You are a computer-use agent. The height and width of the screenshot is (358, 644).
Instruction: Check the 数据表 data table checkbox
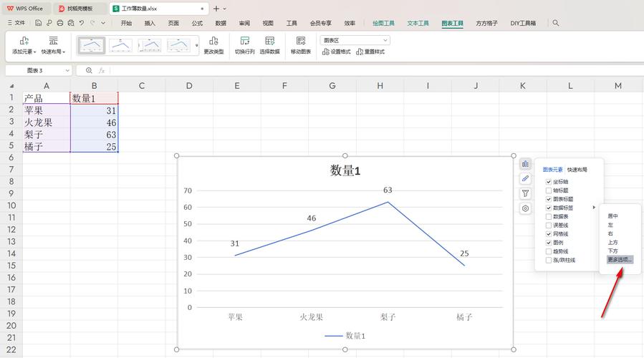point(548,216)
